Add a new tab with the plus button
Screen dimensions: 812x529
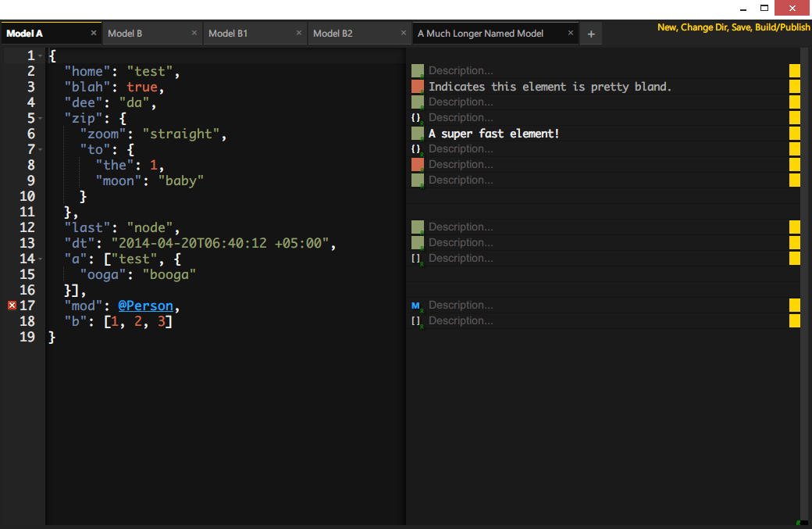pos(591,34)
